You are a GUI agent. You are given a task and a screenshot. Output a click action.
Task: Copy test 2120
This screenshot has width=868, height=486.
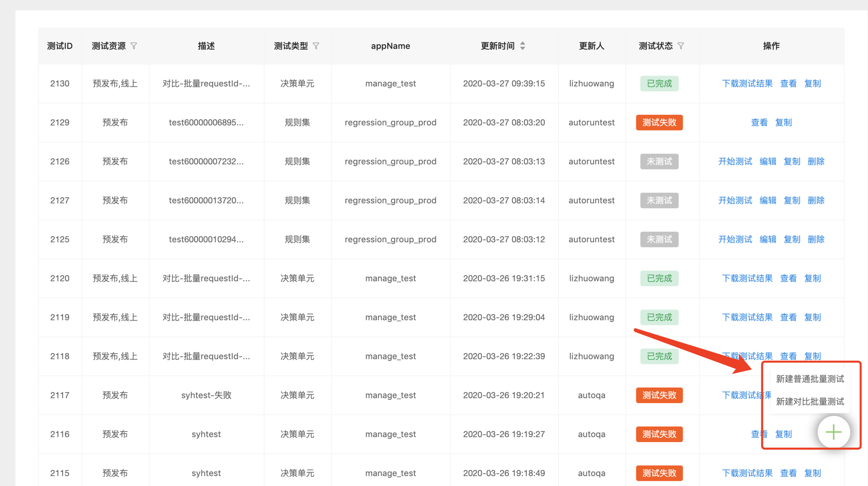point(812,278)
